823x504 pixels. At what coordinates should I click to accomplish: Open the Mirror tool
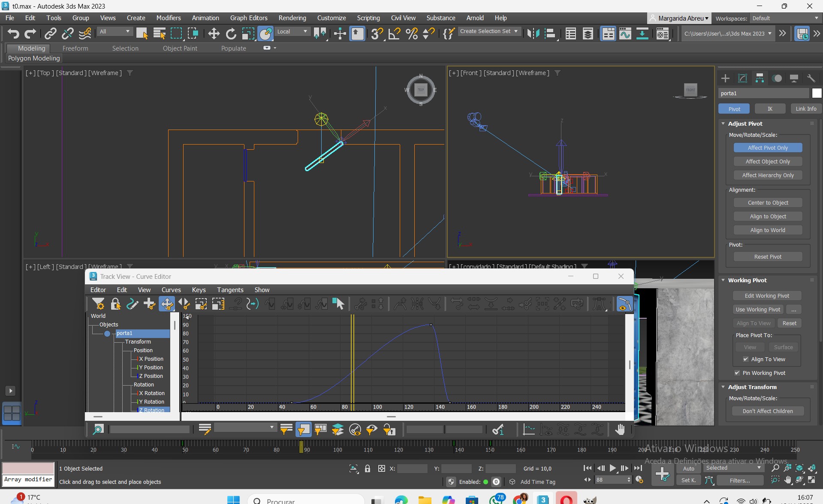point(533,33)
